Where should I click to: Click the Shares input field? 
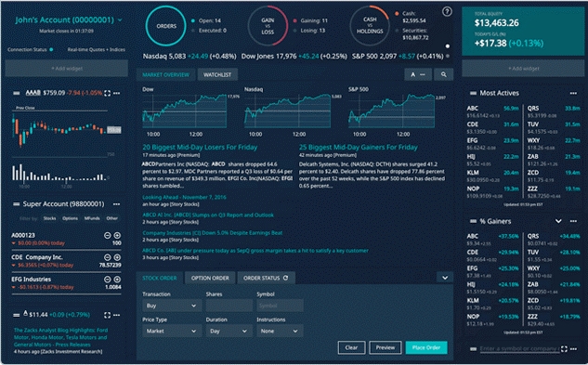(x=229, y=306)
